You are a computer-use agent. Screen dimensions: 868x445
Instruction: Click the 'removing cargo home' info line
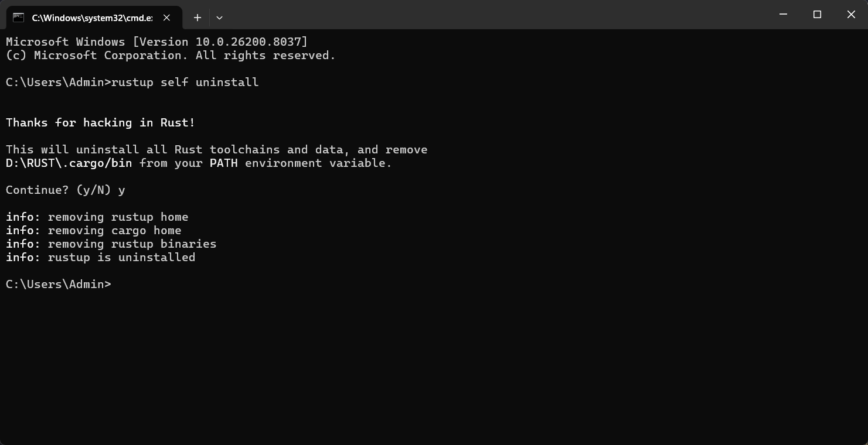[x=114, y=231]
